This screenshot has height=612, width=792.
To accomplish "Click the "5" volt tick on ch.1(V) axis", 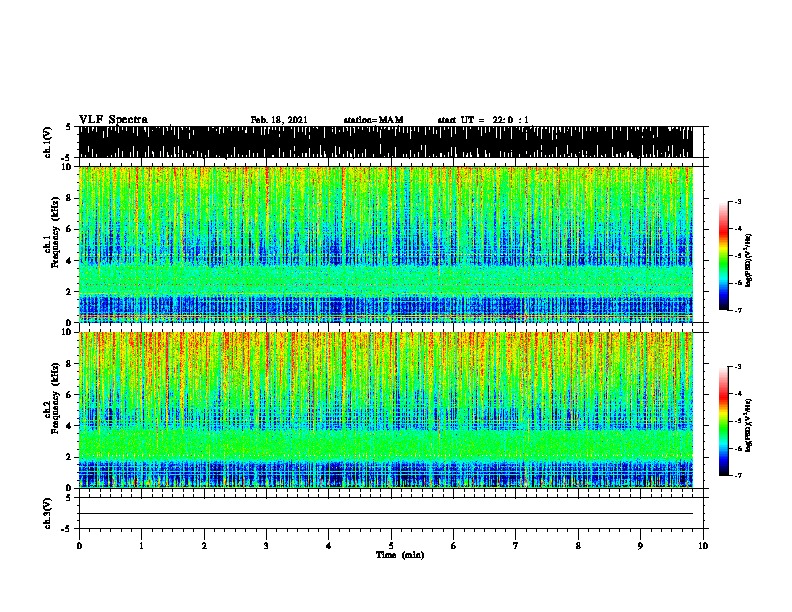I will [x=68, y=127].
